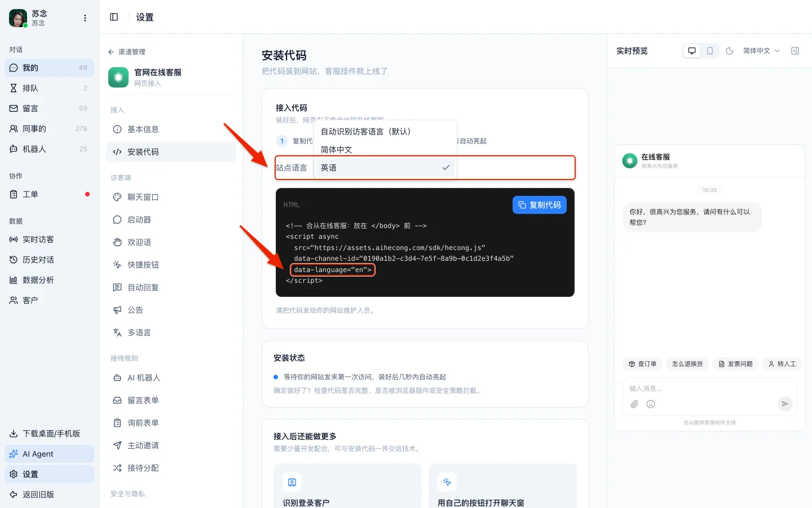Screen dimensions: 812x508
Task: Click the preview message input field
Action: pyautogui.click(x=709, y=388)
